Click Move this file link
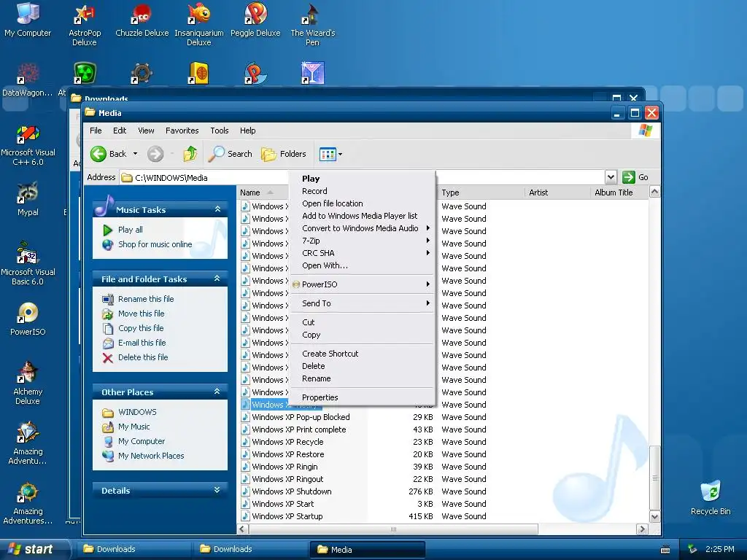Viewport: 747px width, 560px height. click(141, 314)
